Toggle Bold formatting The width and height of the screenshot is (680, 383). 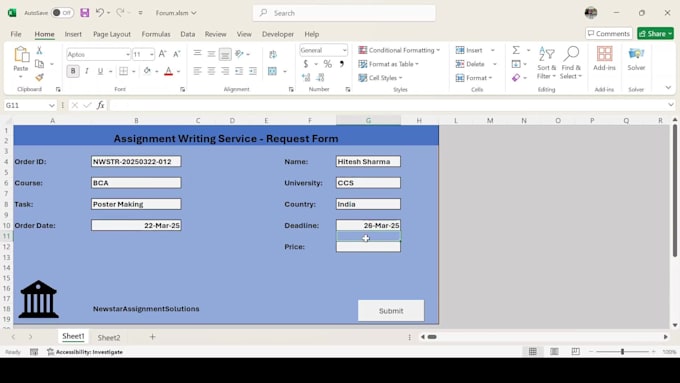click(73, 71)
